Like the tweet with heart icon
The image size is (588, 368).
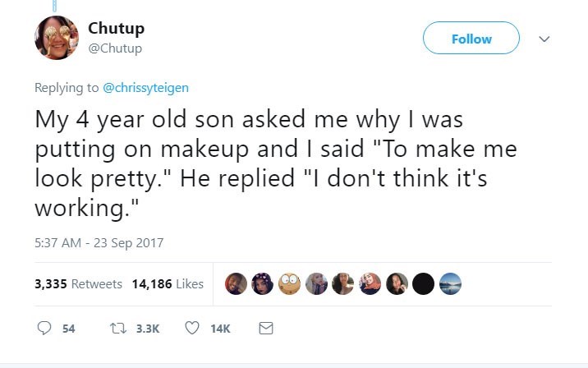point(191,328)
